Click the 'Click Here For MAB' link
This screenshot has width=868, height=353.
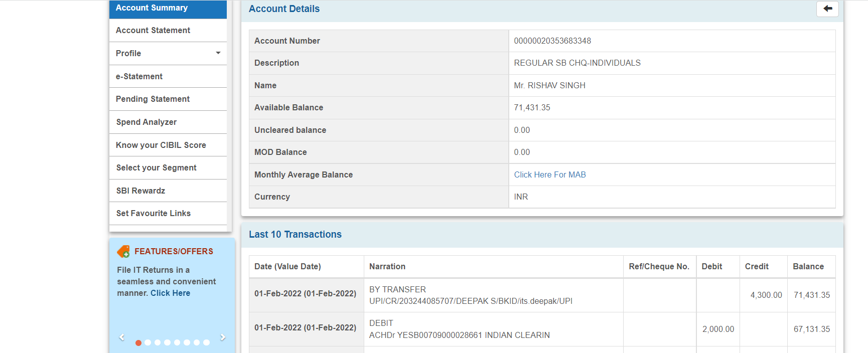coord(549,174)
